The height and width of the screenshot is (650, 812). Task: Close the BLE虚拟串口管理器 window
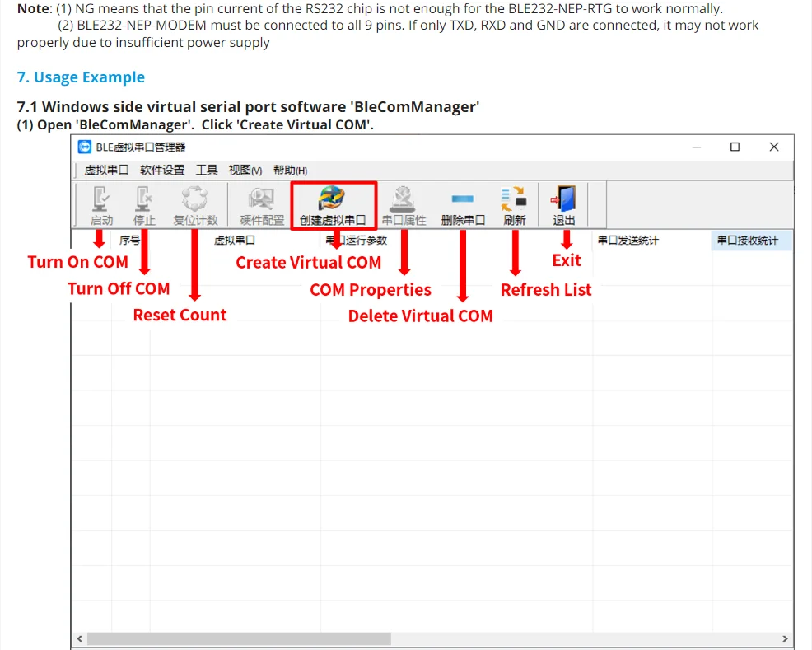pyautogui.click(x=773, y=147)
